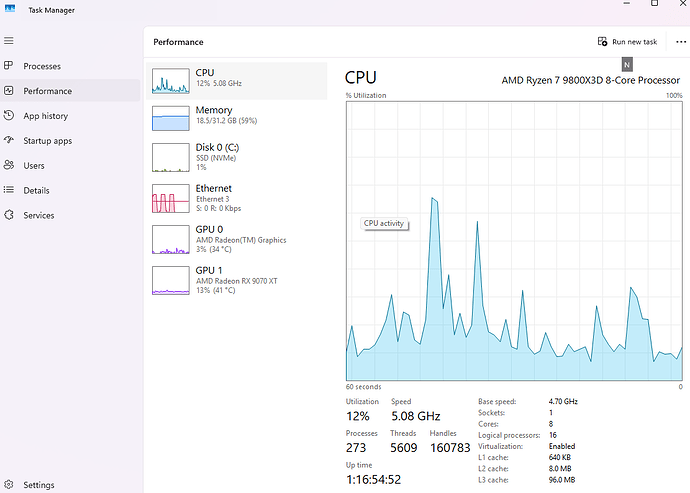Select the Memory usage item

[x=237, y=118]
